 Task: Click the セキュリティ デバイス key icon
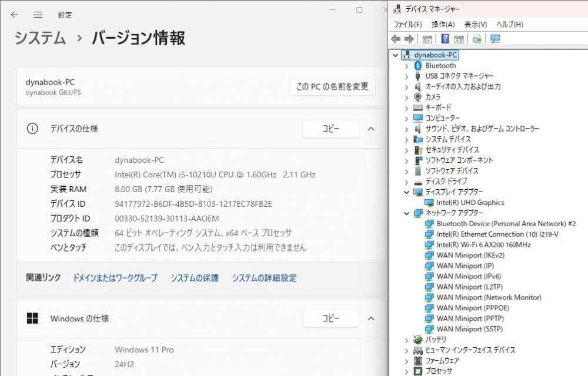tap(418, 150)
